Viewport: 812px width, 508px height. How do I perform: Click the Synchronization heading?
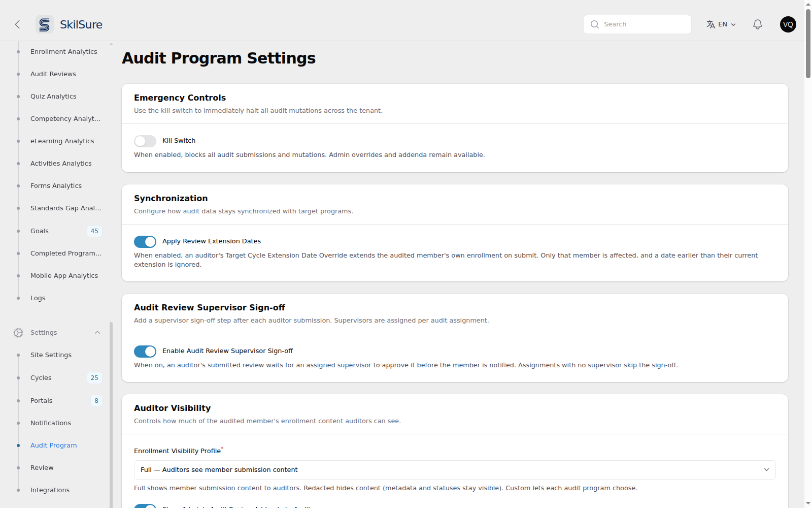coord(171,198)
